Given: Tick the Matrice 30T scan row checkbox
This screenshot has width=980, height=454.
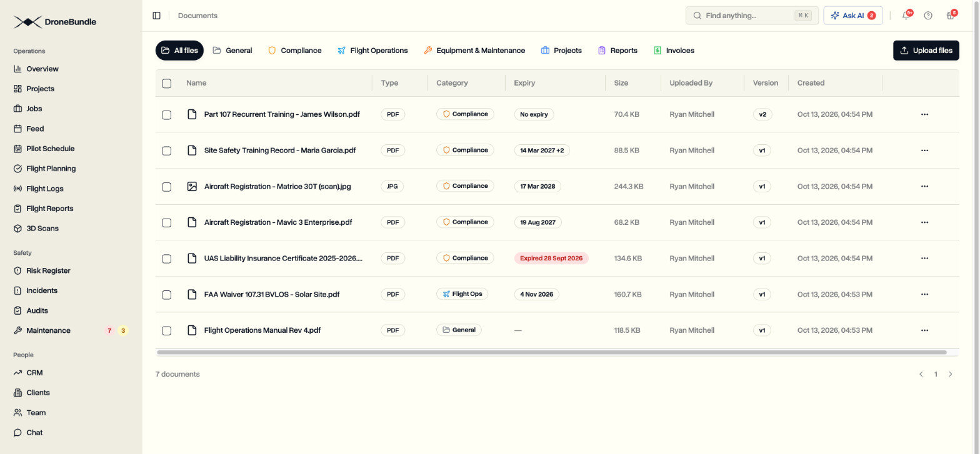Looking at the screenshot, I should [167, 186].
